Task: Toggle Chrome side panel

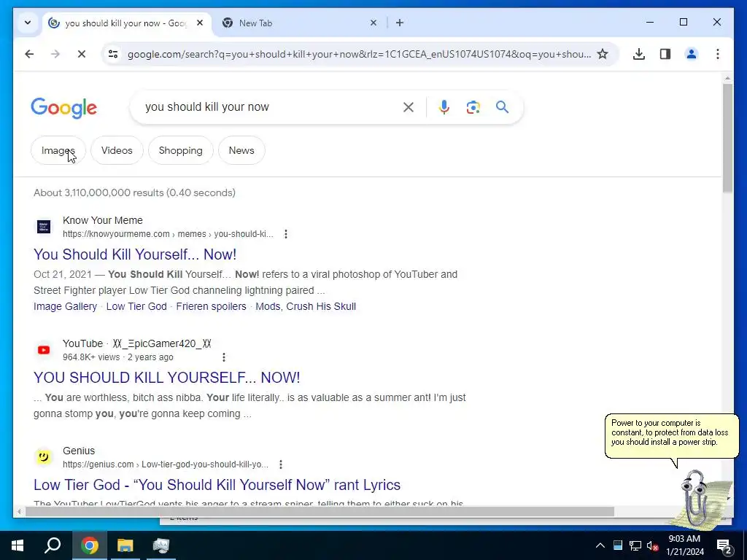Action: [x=665, y=54]
